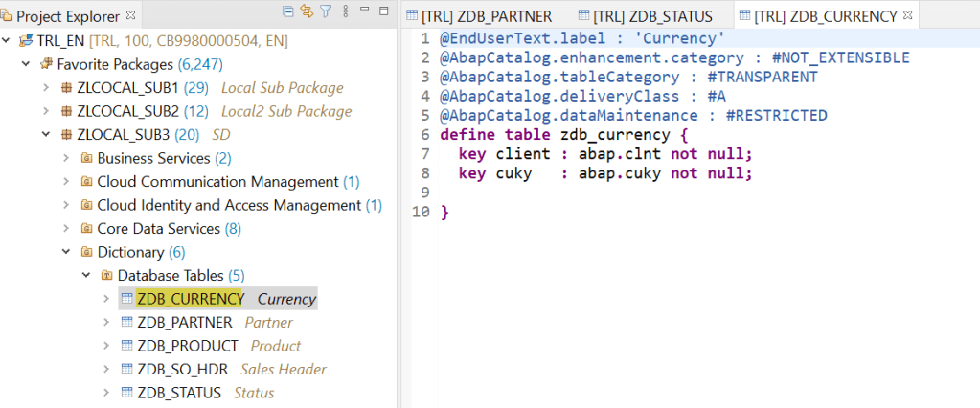Toggle Link with Editor in Project Explorer
980x408 pixels.
307,11
